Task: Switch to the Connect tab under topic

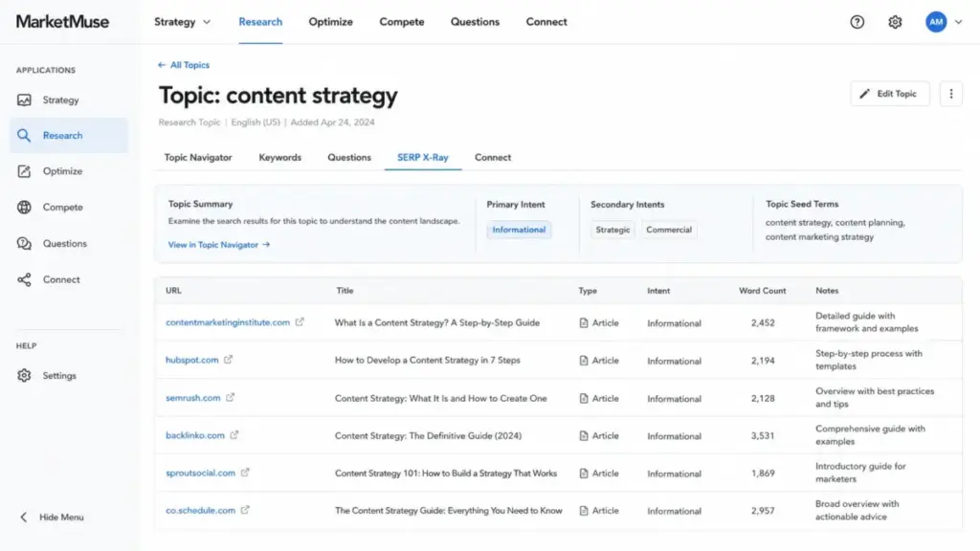Action: [x=493, y=158]
